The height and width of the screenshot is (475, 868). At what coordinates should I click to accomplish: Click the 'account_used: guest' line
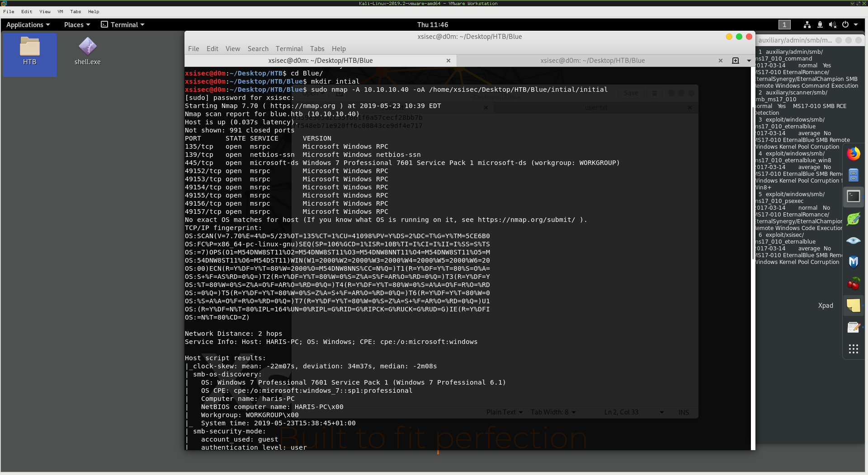pos(240,439)
